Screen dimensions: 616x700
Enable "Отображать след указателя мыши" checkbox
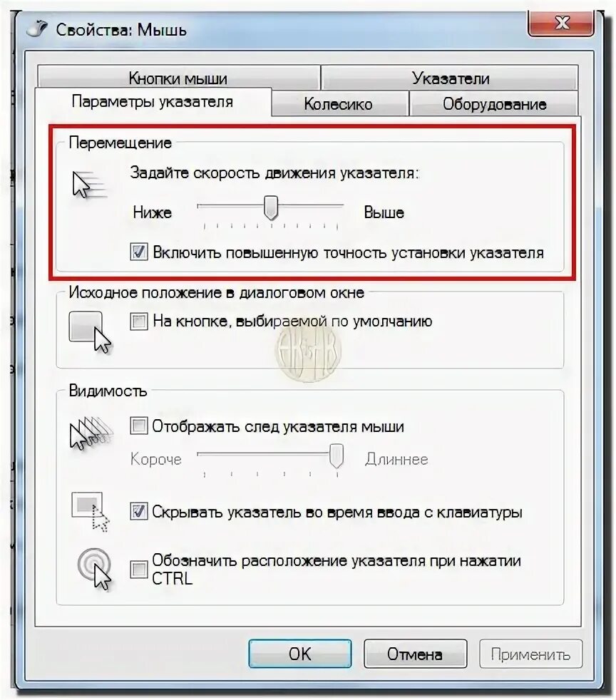(x=139, y=426)
